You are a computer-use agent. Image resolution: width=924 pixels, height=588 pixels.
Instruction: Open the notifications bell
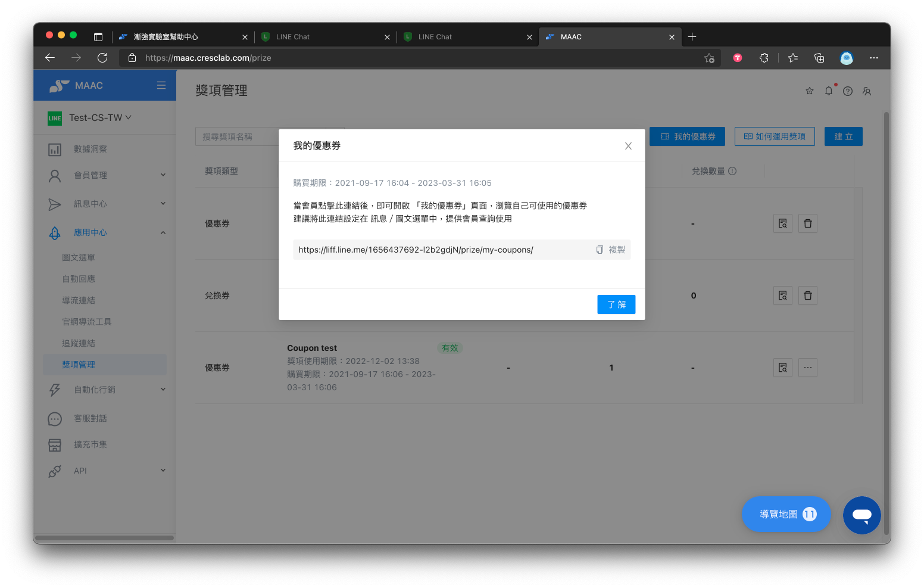point(829,91)
